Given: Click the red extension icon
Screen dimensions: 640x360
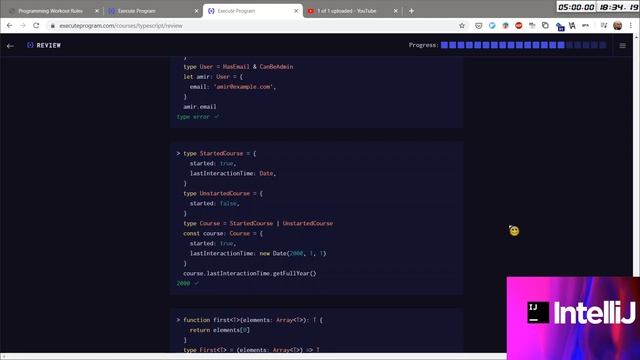Looking at the screenshot, I should coord(519,26).
